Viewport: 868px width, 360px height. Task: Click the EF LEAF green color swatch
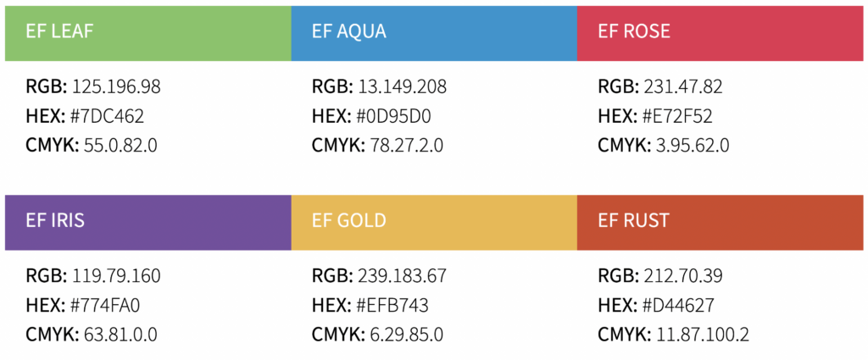pos(147,33)
